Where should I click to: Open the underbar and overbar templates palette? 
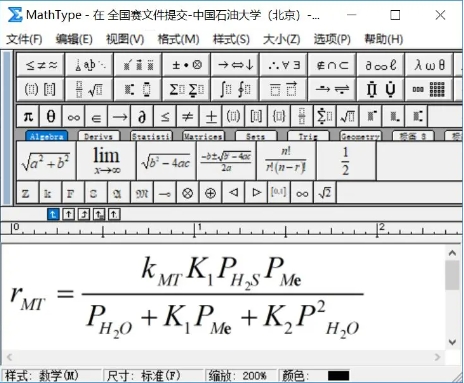click(x=284, y=89)
